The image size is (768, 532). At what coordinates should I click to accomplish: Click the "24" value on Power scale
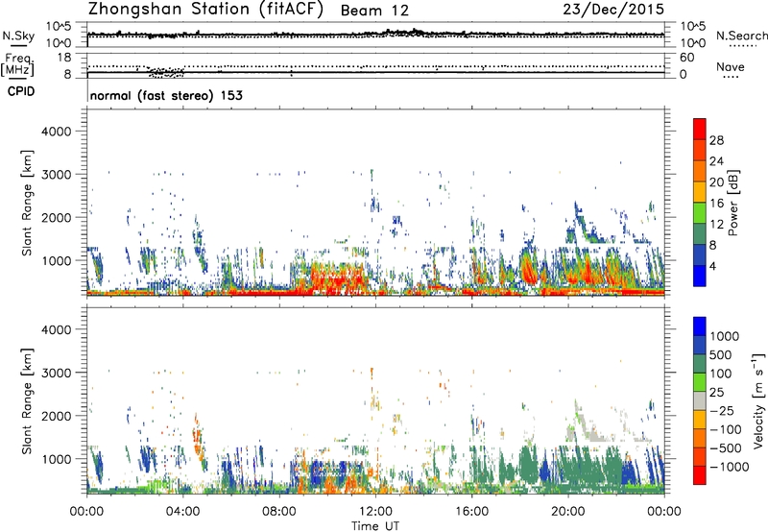tap(716, 161)
